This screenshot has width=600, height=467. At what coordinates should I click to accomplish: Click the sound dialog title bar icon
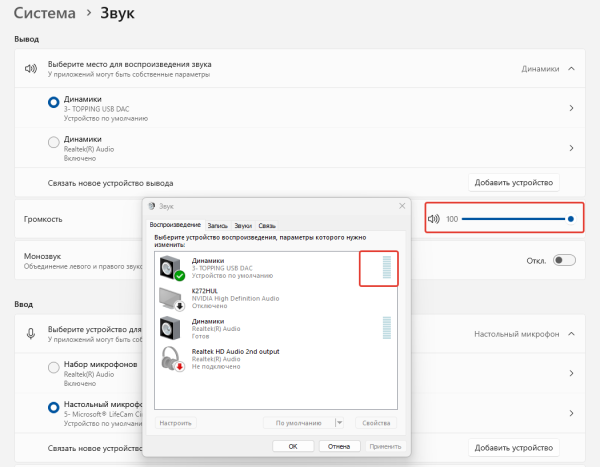pyautogui.click(x=152, y=206)
